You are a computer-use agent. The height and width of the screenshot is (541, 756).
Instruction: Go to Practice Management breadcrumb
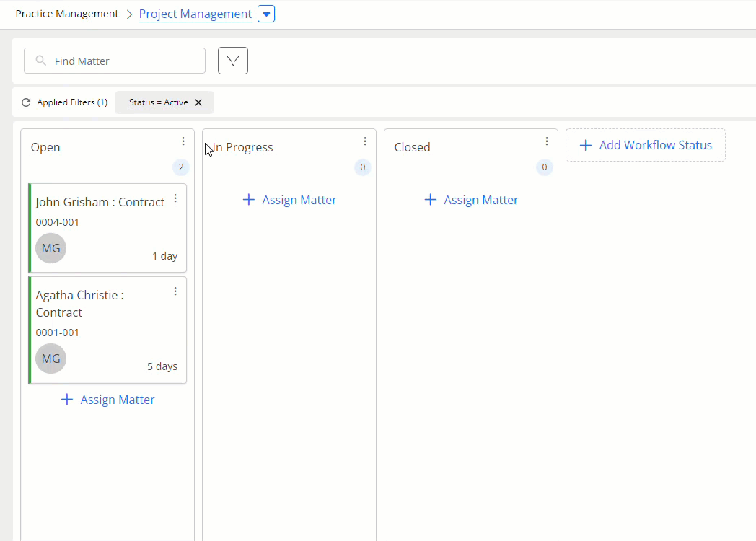67,14
